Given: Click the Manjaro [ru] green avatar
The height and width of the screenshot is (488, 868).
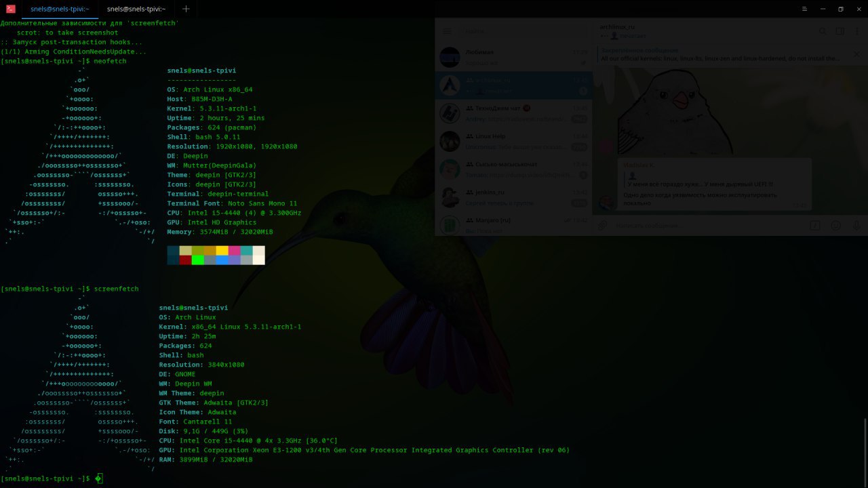Looking at the screenshot, I should (x=450, y=225).
